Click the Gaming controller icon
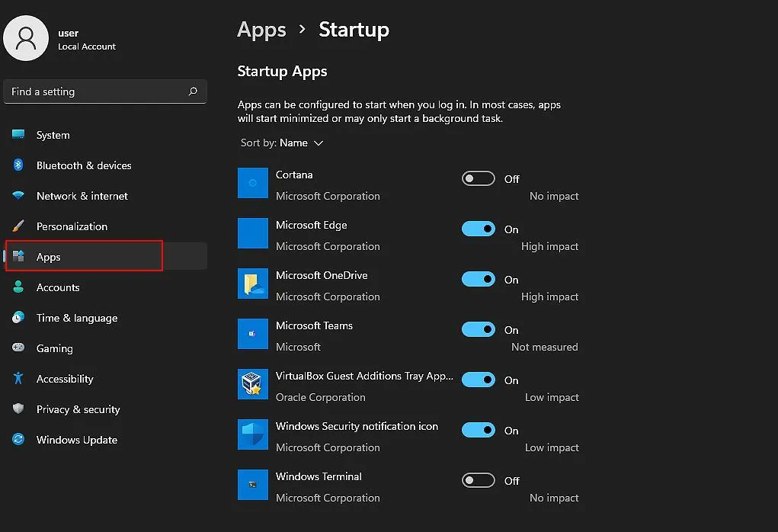The image size is (778, 532). tap(18, 348)
